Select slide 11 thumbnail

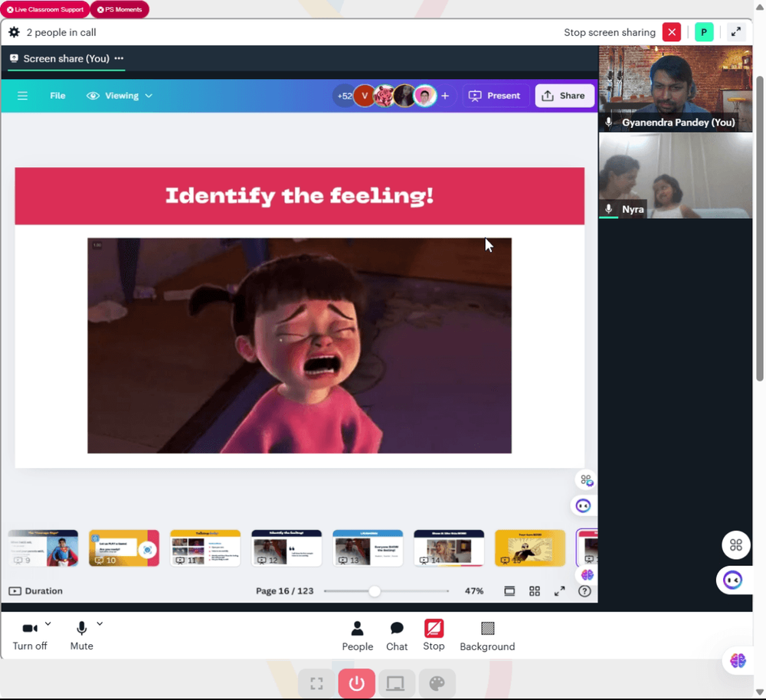(x=205, y=548)
